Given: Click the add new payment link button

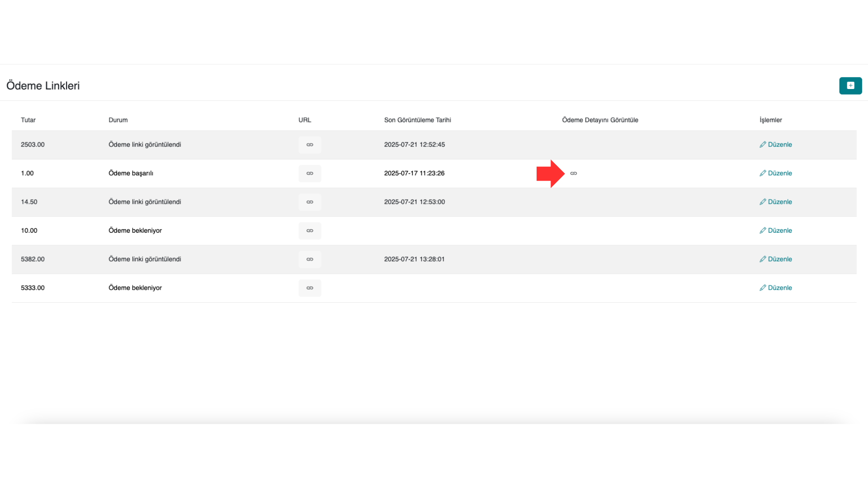Looking at the screenshot, I should pyautogui.click(x=850, y=86).
